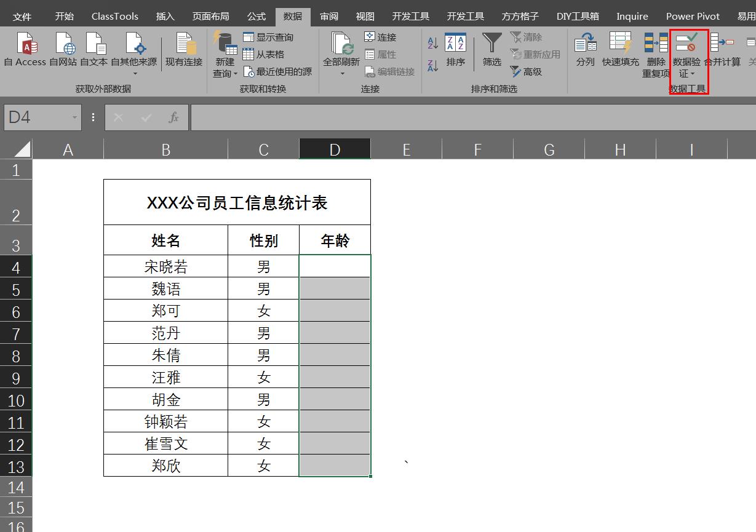Expand the 全部刷新 dropdown arrow
Viewport: 756px width, 532px height.
pyautogui.click(x=343, y=74)
